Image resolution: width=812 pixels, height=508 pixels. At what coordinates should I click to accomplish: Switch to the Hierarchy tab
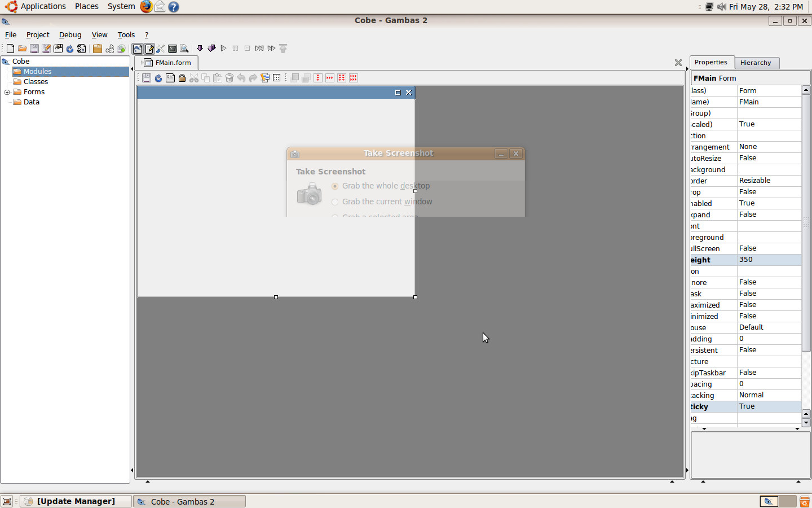pyautogui.click(x=757, y=63)
